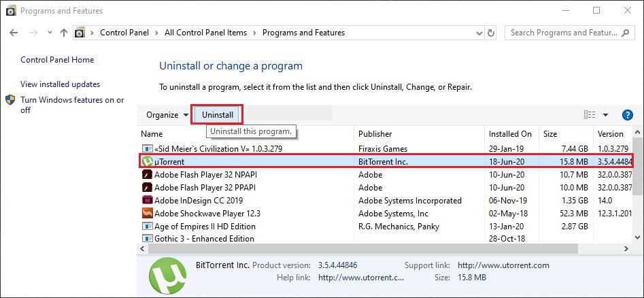Sort by the Publisher column header
Image resolution: width=644 pixels, height=298 pixels.
click(x=375, y=133)
